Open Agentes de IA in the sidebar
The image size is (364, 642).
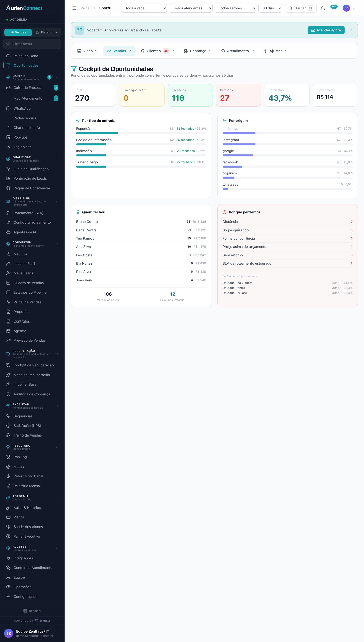(x=32, y=232)
